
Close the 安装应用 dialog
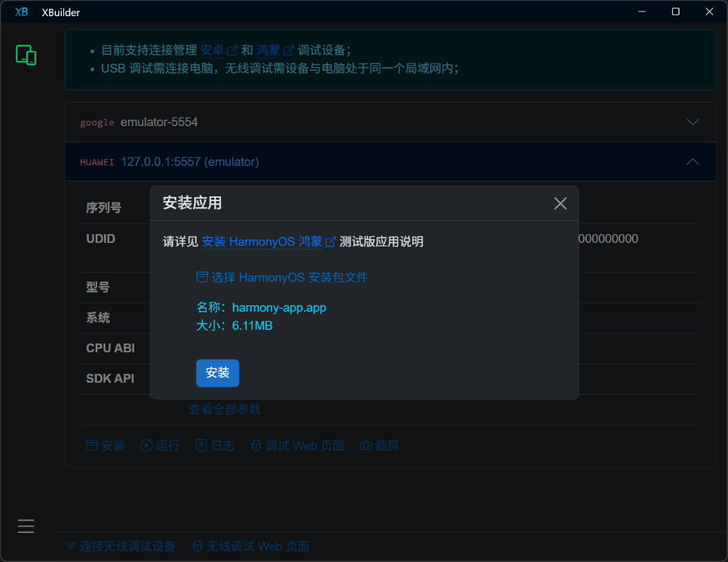click(560, 203)
